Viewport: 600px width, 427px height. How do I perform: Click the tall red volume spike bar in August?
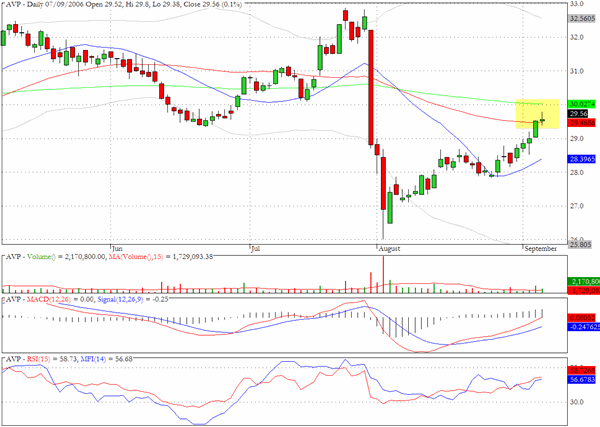(383, 274)
